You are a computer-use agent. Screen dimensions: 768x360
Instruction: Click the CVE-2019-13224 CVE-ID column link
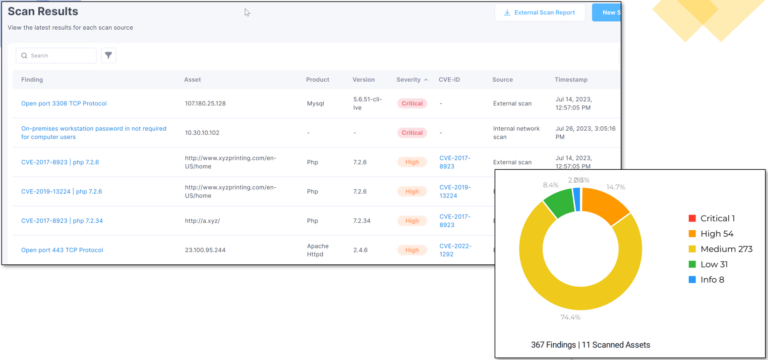[x=455, y=192]
